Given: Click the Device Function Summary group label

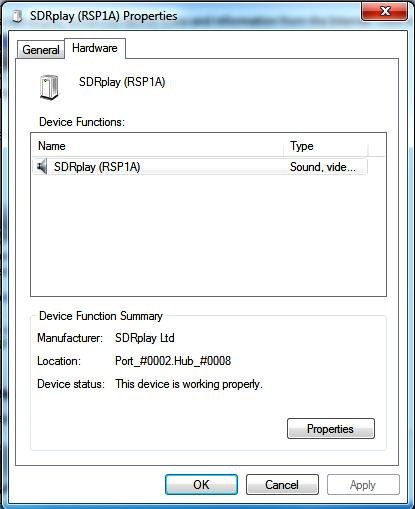Looking at the screenshot, I should pos(101,316).
